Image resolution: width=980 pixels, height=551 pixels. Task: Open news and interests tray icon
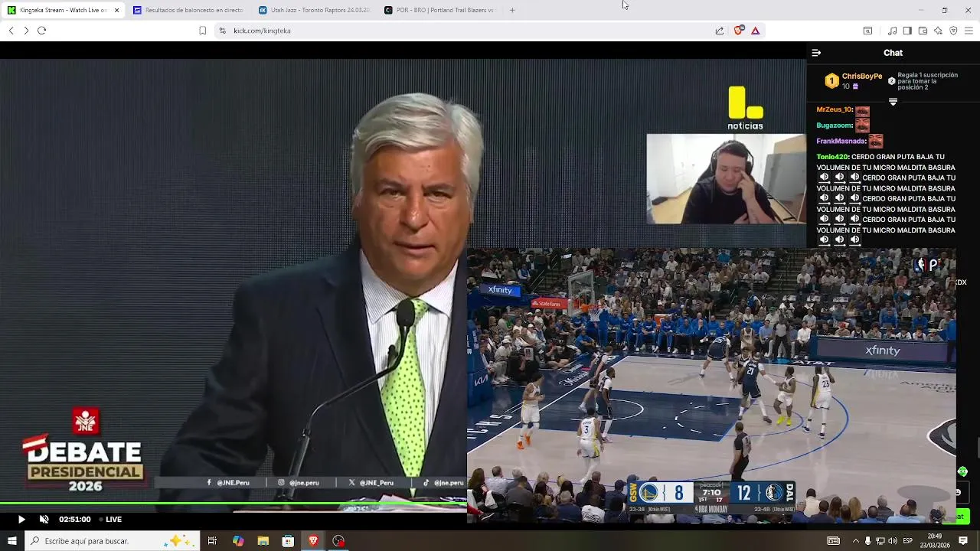click(833, 541)
